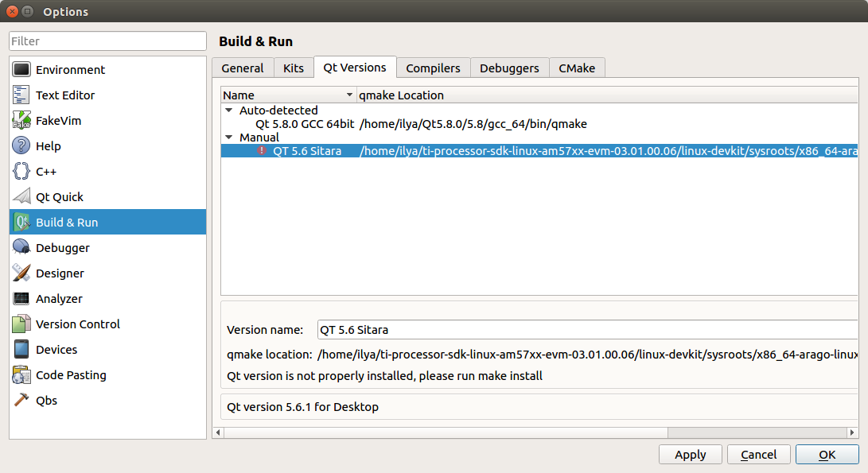Click the Name column sort arrow
The image size is (868, 473).
[x=348, y=95]
